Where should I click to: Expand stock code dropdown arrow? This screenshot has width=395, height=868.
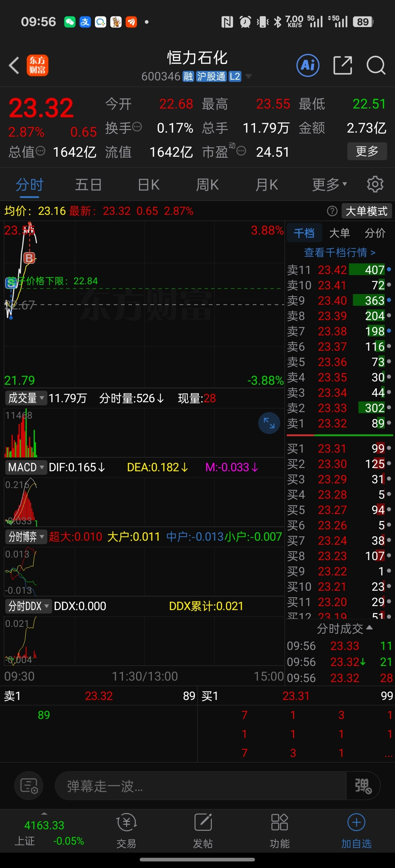coord(249,76)
